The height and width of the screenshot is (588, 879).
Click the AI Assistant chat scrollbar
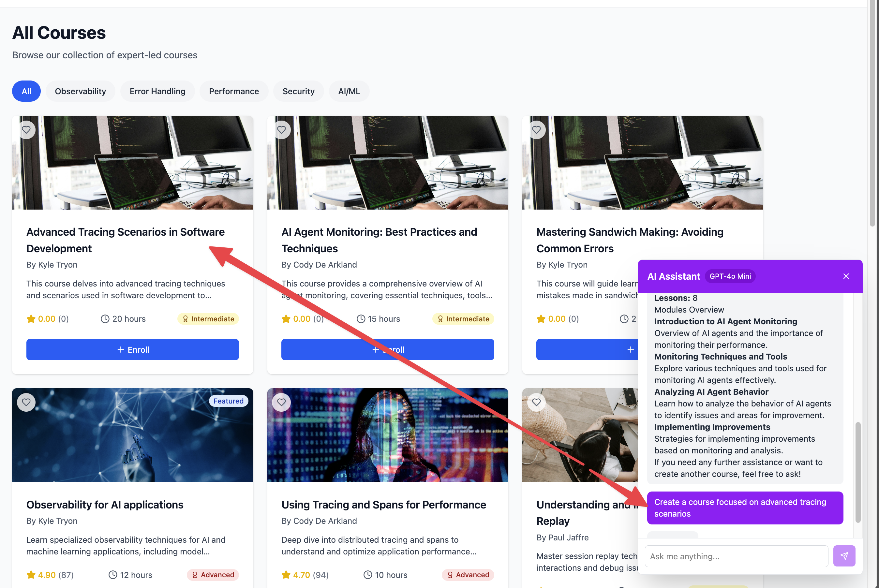857,473
